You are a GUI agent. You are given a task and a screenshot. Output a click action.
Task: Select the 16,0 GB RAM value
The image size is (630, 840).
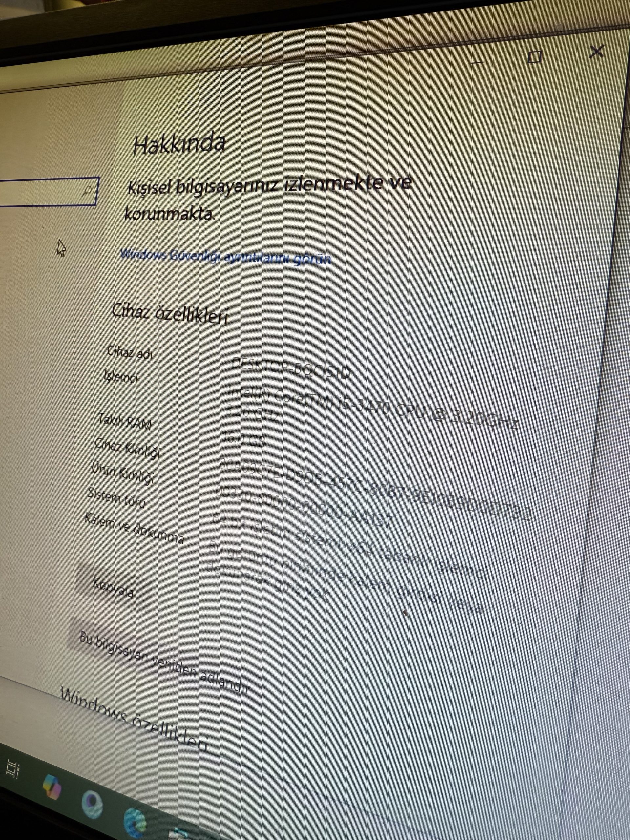pyautogui.click(x=244, y=439)
